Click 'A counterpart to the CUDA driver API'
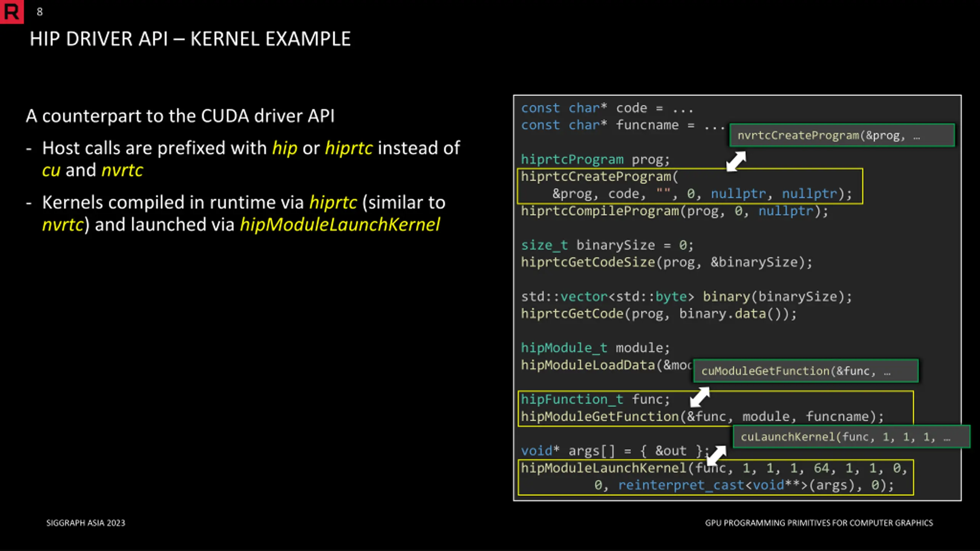 click(180, 116)
